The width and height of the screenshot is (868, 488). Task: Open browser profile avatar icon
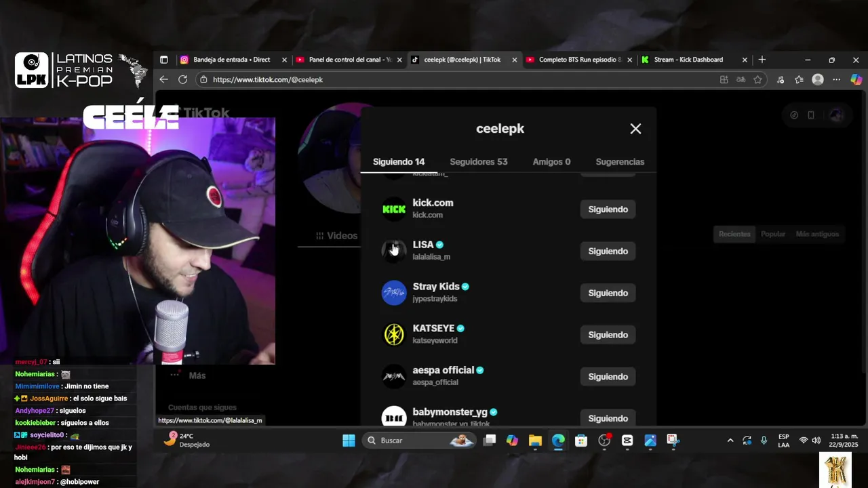point(818,79)
